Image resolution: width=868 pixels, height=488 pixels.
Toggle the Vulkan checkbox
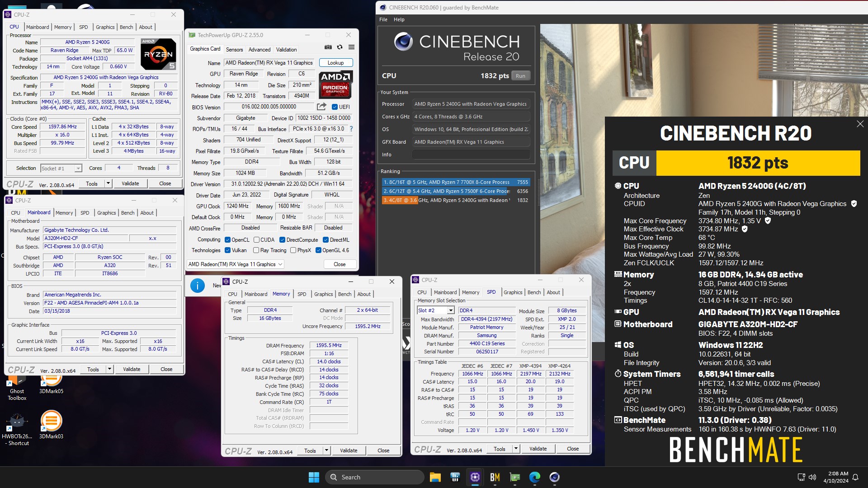228,250
